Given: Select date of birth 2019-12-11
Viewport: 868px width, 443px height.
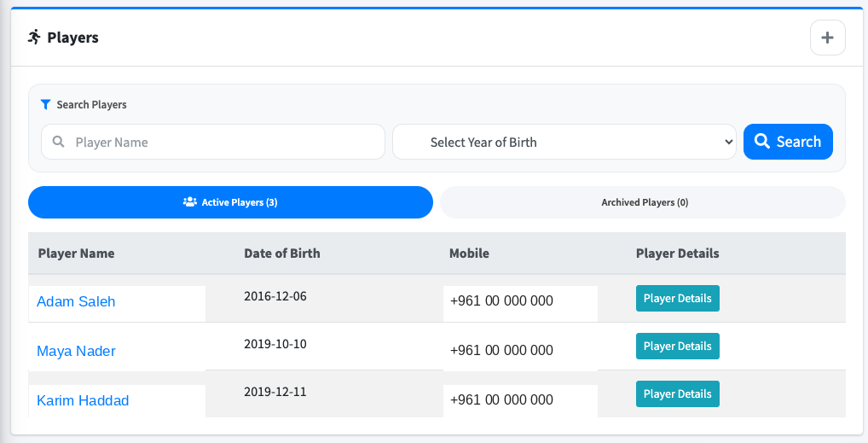Looking at the screenshot, I should click(x=275, y=392).
